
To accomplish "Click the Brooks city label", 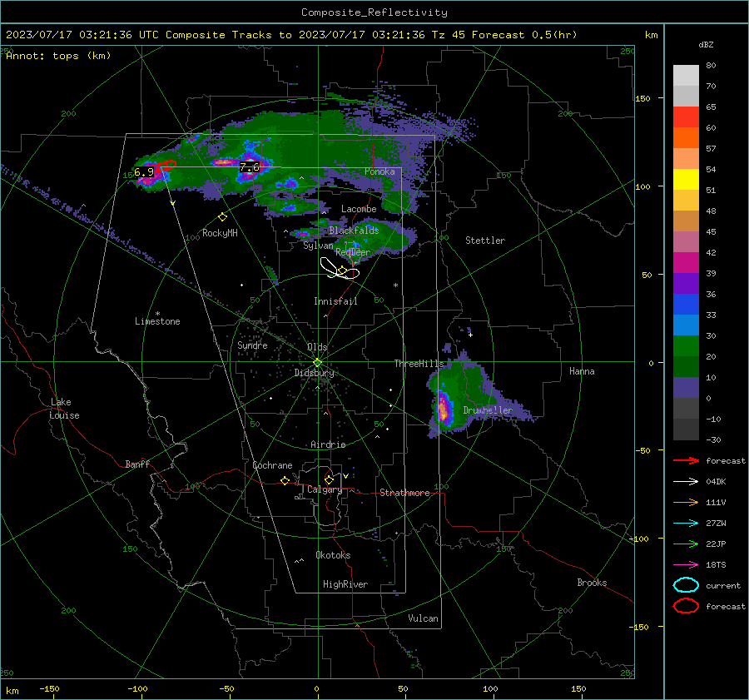I will pyautogui.click(x=592, y=583).
